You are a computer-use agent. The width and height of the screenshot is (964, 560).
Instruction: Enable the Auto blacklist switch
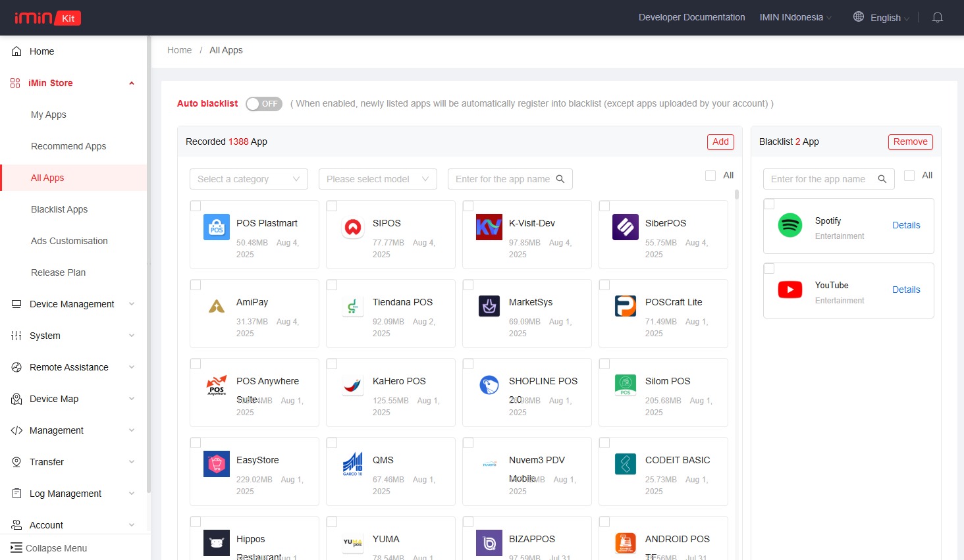coord(263,103)
